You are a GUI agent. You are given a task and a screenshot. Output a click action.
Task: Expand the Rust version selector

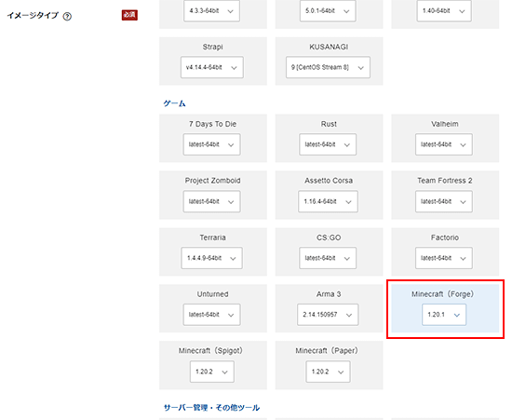coord(328,144)
